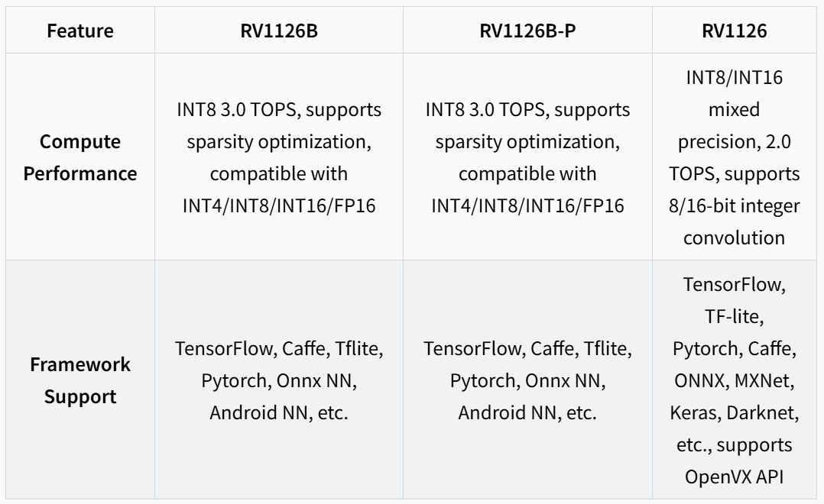Select the RV1126B column header
This screenshot has height=504, width=824.
tap(279, 31)
